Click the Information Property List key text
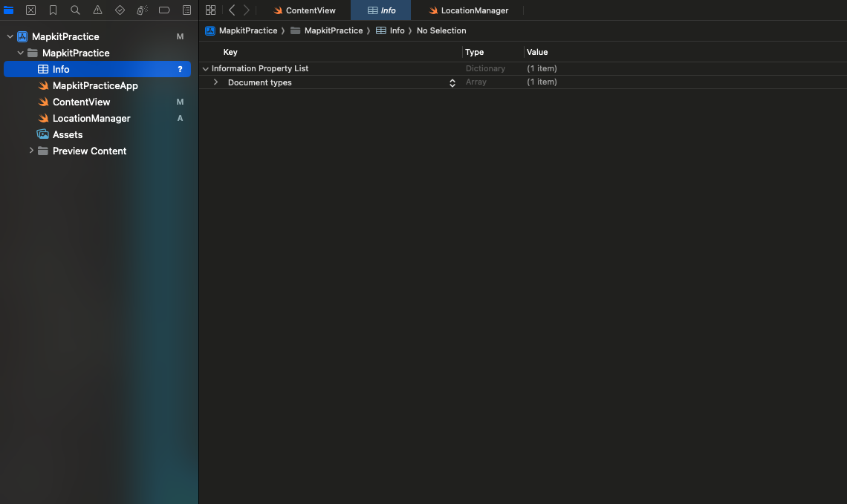The image size is (847, 504). (260, 68)
